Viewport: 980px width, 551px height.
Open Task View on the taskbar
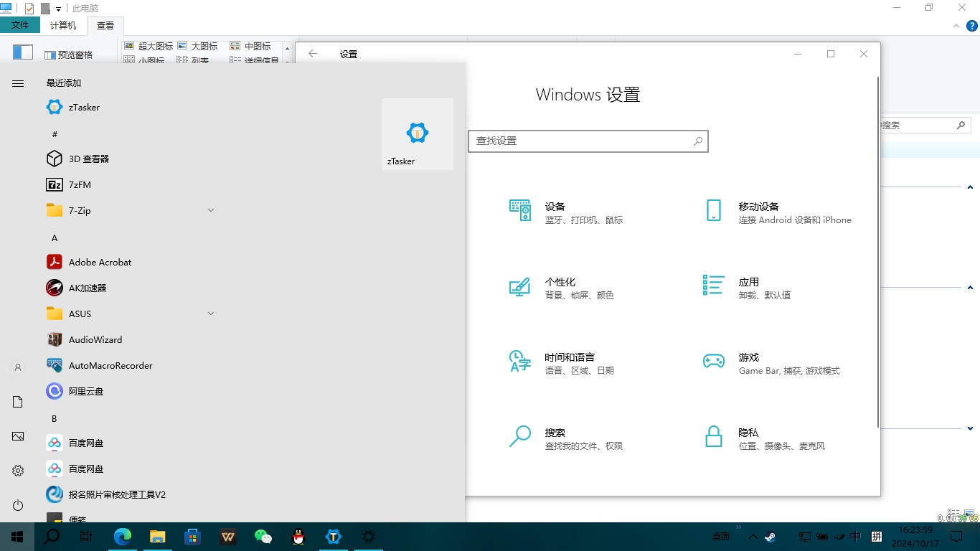point(86,536)
